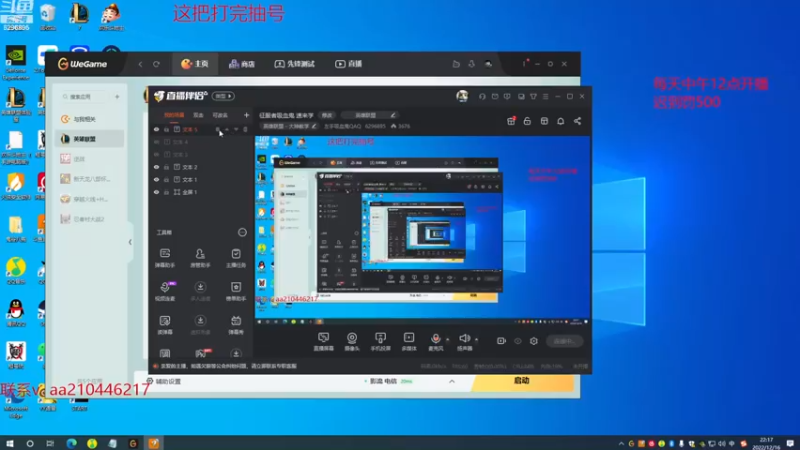Screen dimensions: 800x450
Task: Toggle visibility eye of 文本 1 layer
Action: pos(157,180)
